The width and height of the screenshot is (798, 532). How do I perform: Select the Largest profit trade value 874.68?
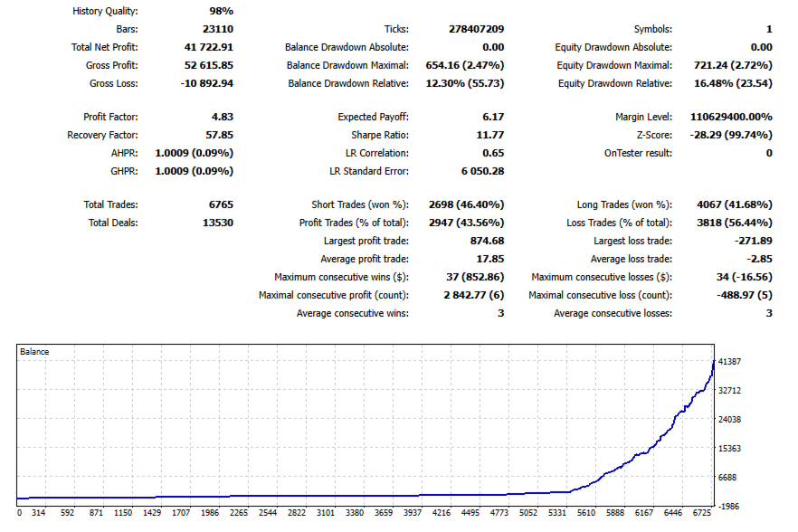tap(487, 241)
